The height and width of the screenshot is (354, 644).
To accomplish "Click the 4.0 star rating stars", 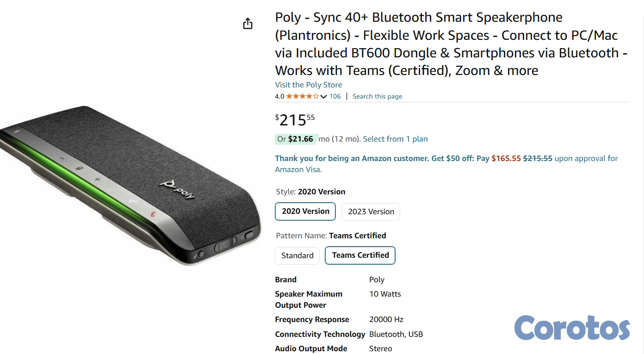I will (x=301, y=96).
